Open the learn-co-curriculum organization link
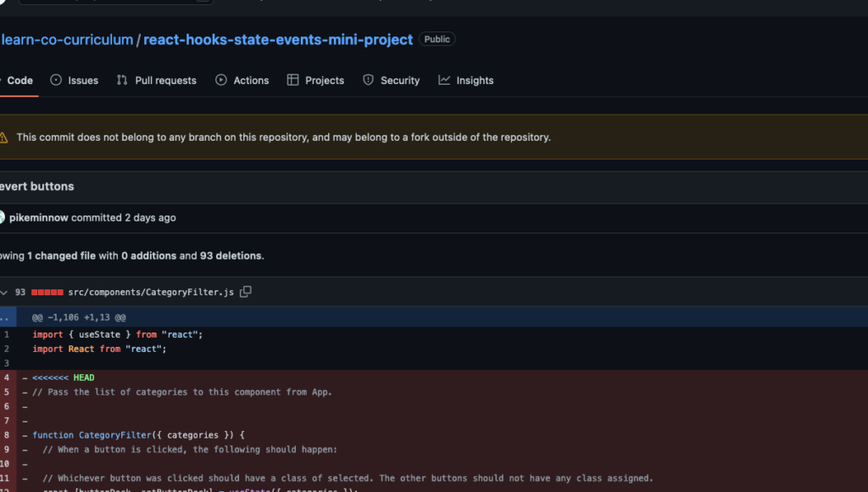 pos(67,40)
